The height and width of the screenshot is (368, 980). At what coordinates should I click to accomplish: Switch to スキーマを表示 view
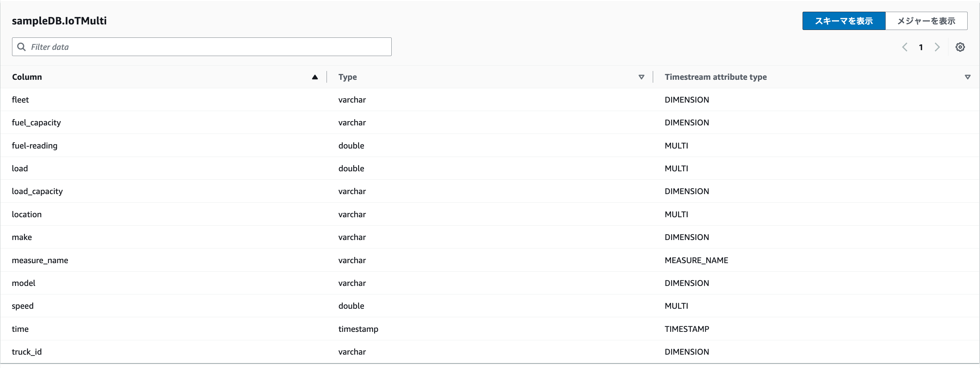coord(844,21)
